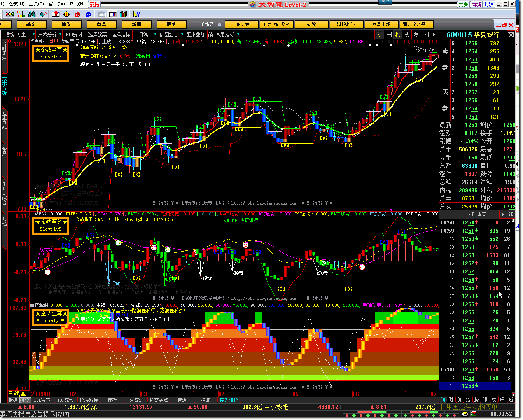Click the context help pointer icon
This screenshot has height=420, width=523.
(136, 14)
